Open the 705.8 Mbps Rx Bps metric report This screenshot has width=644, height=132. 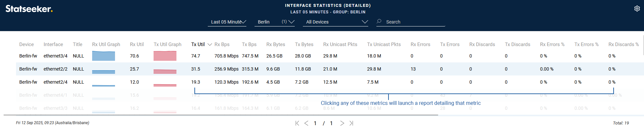coord(226,56)
